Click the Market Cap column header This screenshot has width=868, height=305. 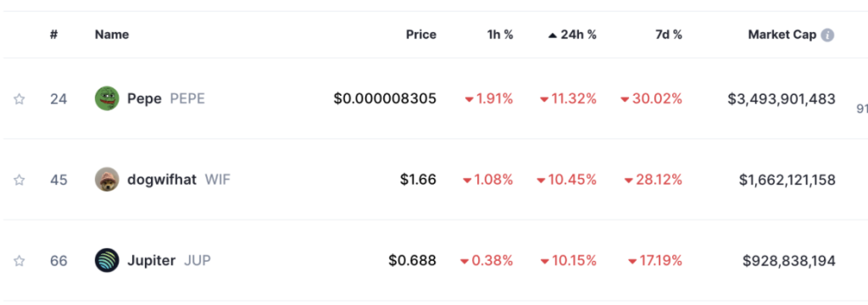click(x=782, y=35)
